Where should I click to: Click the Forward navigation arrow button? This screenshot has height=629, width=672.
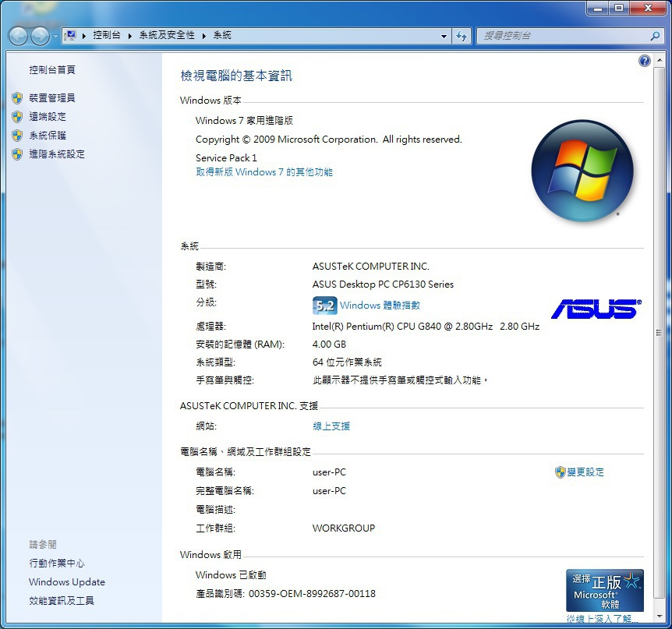[x=41, y=36]
